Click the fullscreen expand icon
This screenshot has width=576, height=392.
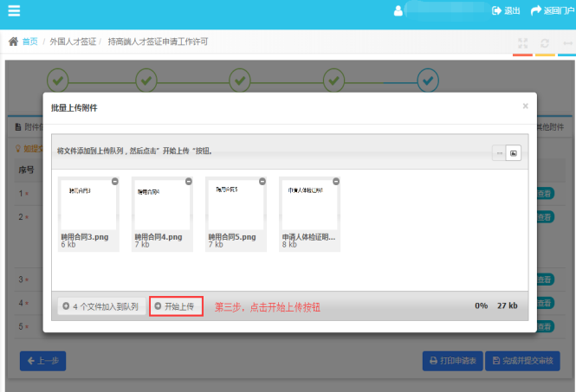[x=522, y=42]
